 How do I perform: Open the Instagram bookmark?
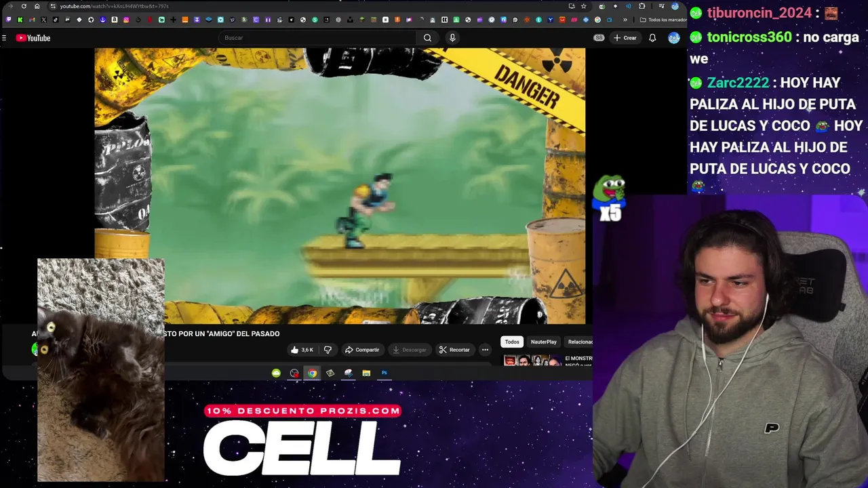[x=126, y=20]
